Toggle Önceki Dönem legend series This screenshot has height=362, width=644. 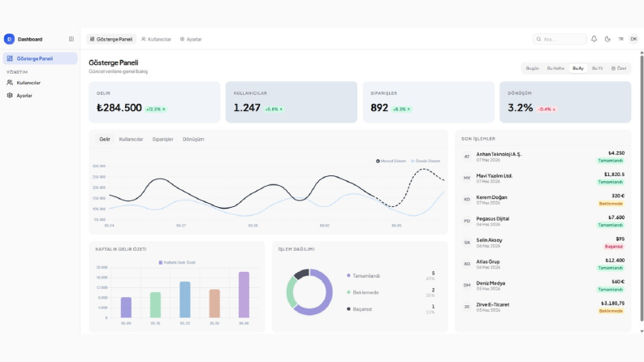pos(426,161)
